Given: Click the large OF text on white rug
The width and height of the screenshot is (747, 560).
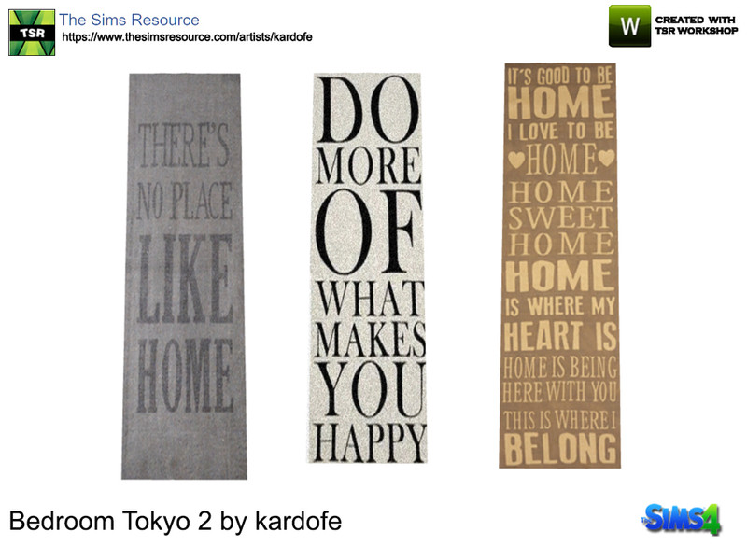Looking at the screenshot, I should tap(369, 231).
